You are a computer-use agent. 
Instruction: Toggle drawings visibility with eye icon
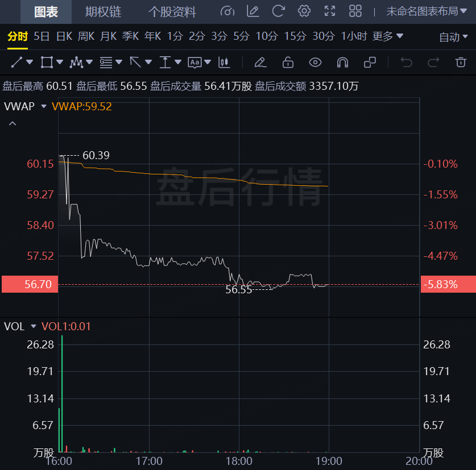[x=315, y=62]
